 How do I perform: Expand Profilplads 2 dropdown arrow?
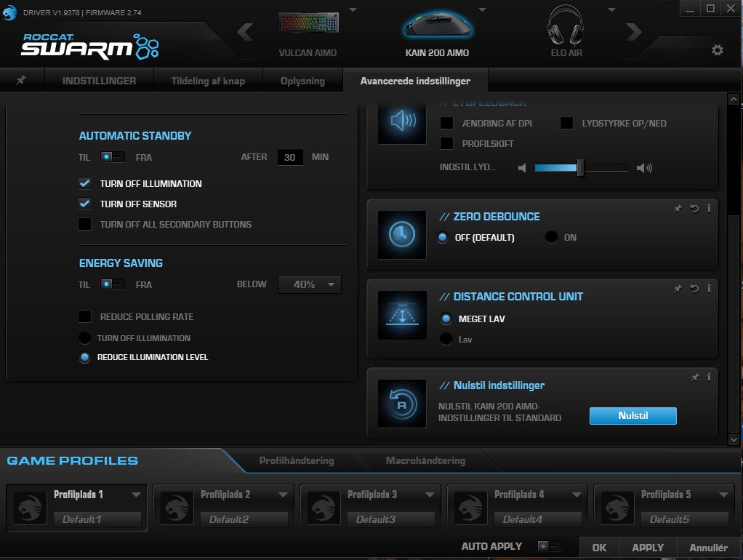coord(283,495)
